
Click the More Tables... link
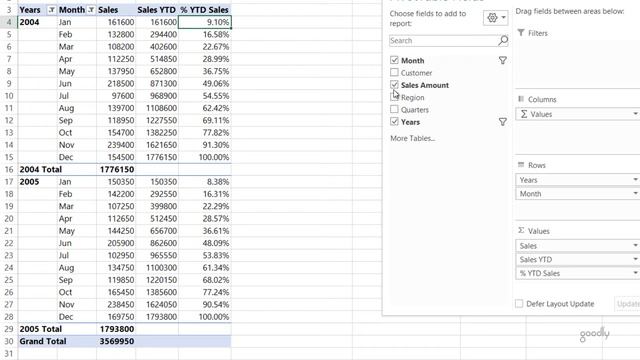412,138
